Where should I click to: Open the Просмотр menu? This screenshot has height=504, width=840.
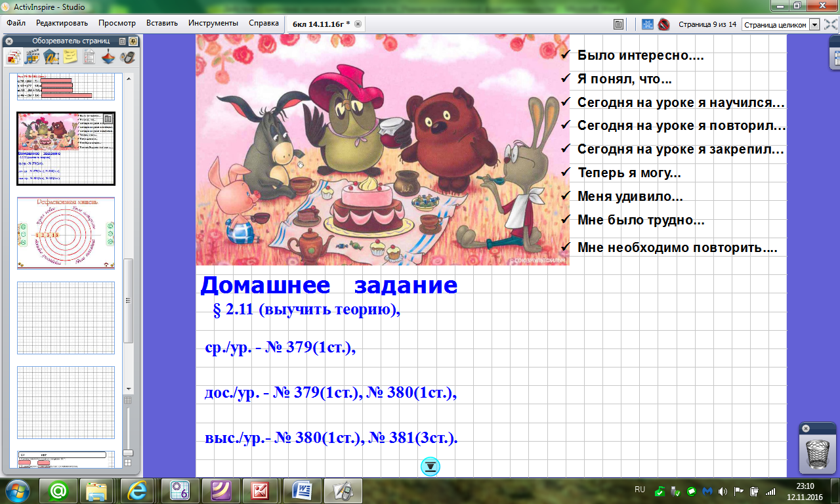[118, 23]
